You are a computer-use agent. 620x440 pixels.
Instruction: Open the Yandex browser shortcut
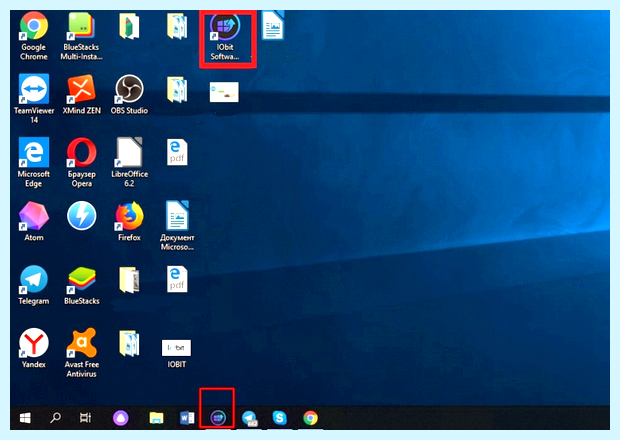[x=34, y=348]
